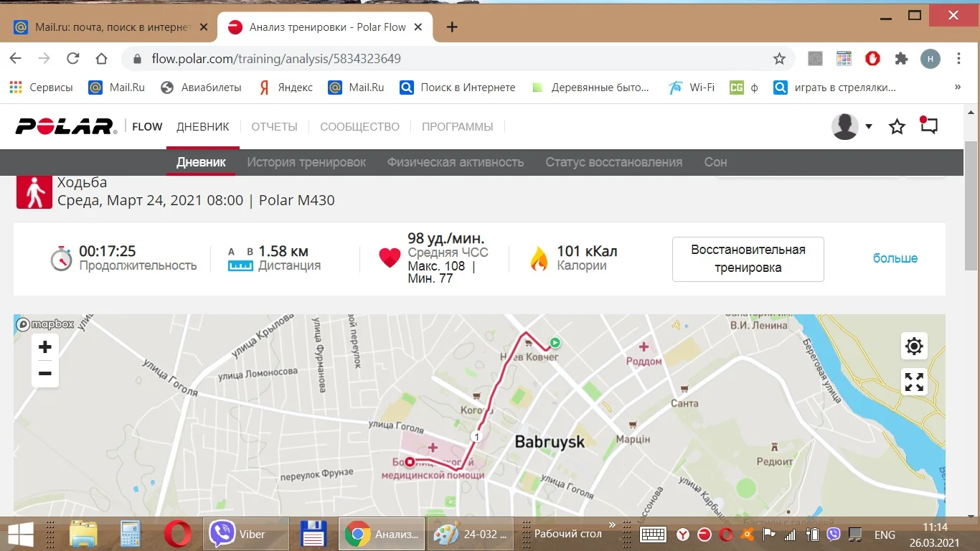The image size is (980, 551).
Task: Click the Восстановительная тренировка button
Action: (x=748, y=259)
